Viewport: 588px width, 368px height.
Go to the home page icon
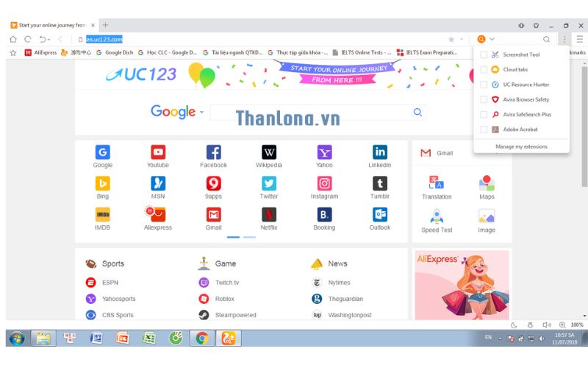(x=13, y=39)
